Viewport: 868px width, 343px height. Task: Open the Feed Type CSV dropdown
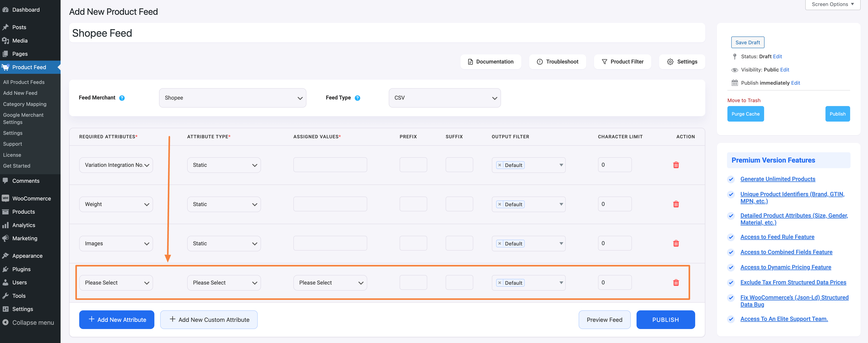444,98
